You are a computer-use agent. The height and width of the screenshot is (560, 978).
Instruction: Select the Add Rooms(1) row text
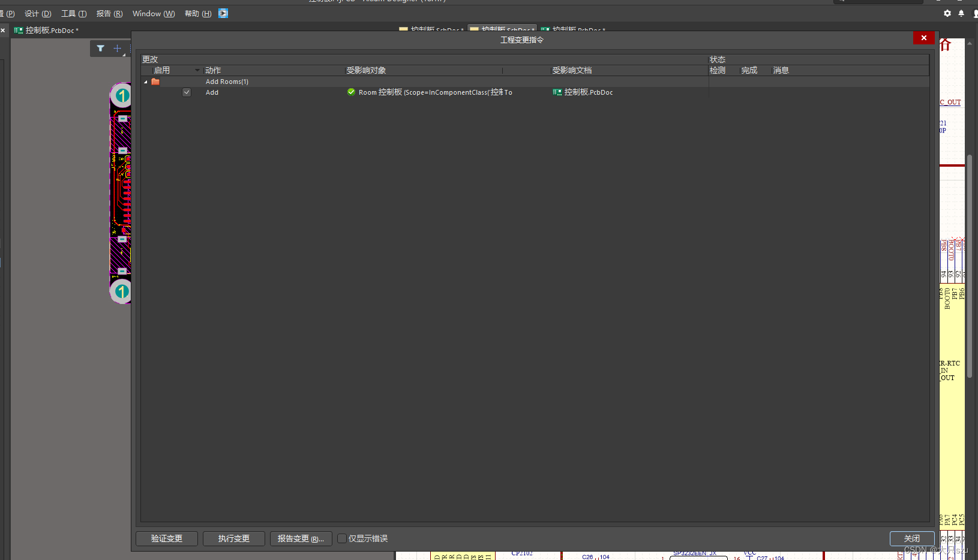point(227,82)
